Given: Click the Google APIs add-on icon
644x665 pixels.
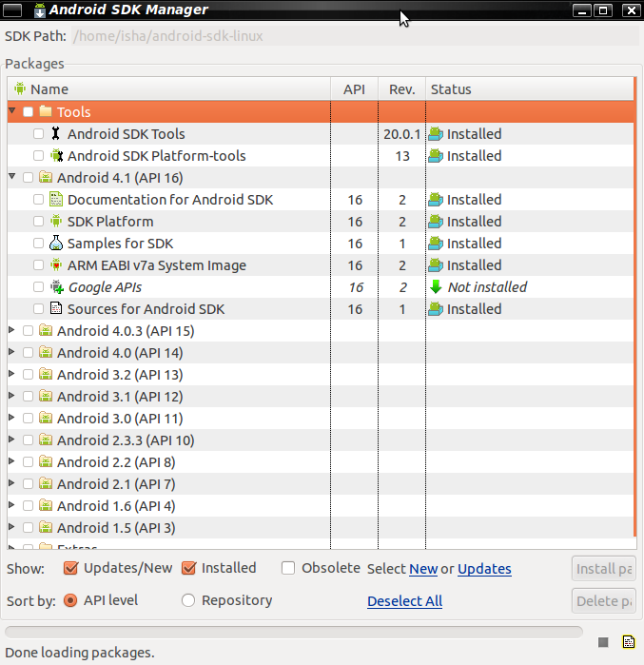Looking at the screenshot, I should (57, 287).
